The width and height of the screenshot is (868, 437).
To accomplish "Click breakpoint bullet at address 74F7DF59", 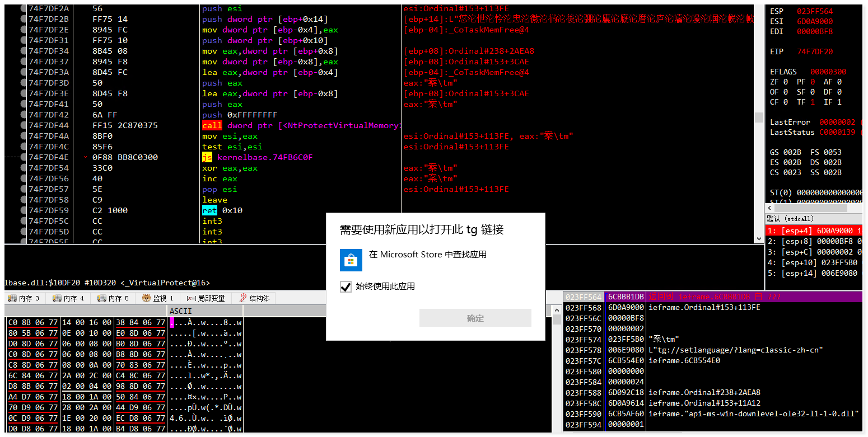I will point(23,210).
